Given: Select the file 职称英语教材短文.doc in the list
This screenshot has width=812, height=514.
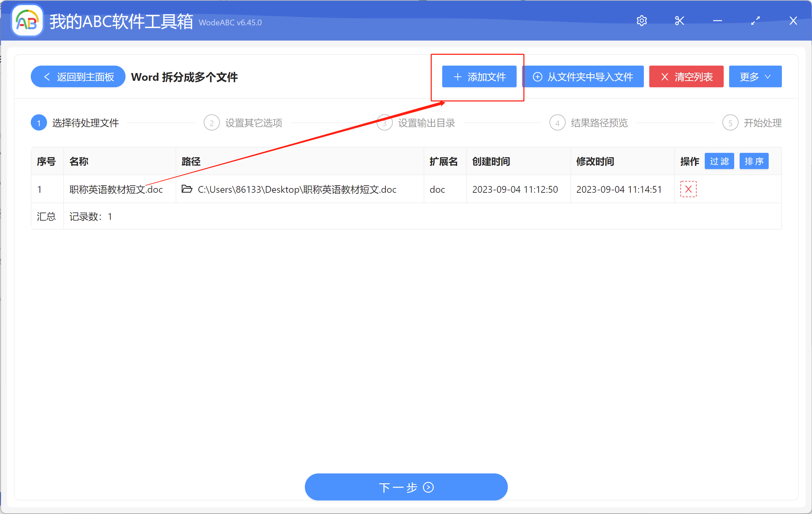Looking at the screenshot, I should (116, 189).
